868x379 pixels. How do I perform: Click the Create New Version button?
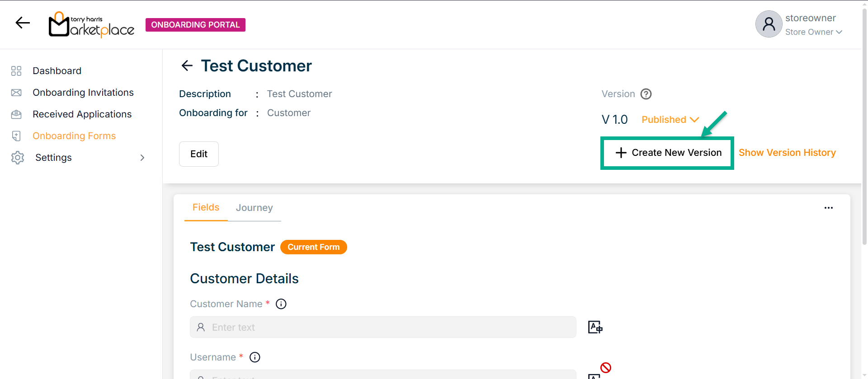(668, 153)
